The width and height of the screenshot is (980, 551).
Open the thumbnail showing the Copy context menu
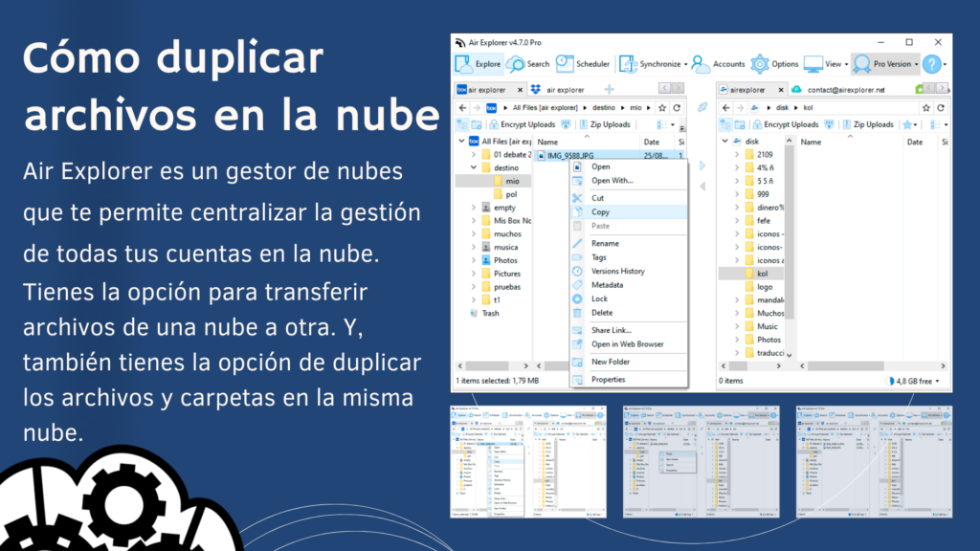(528, 462)
